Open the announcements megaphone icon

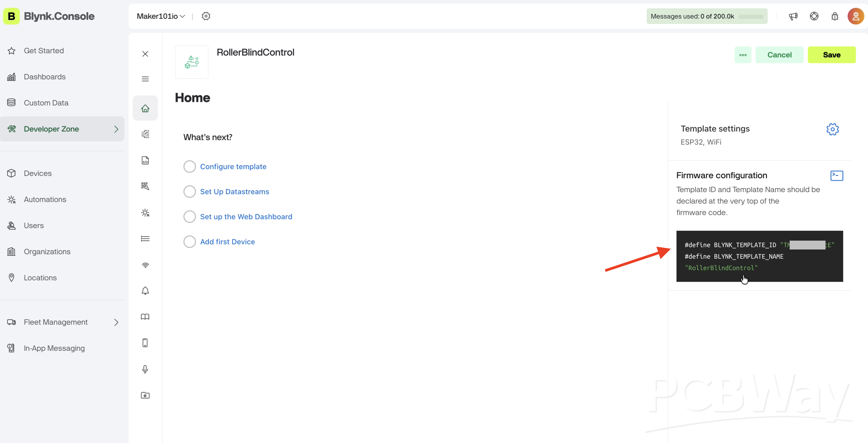point(793,16)
